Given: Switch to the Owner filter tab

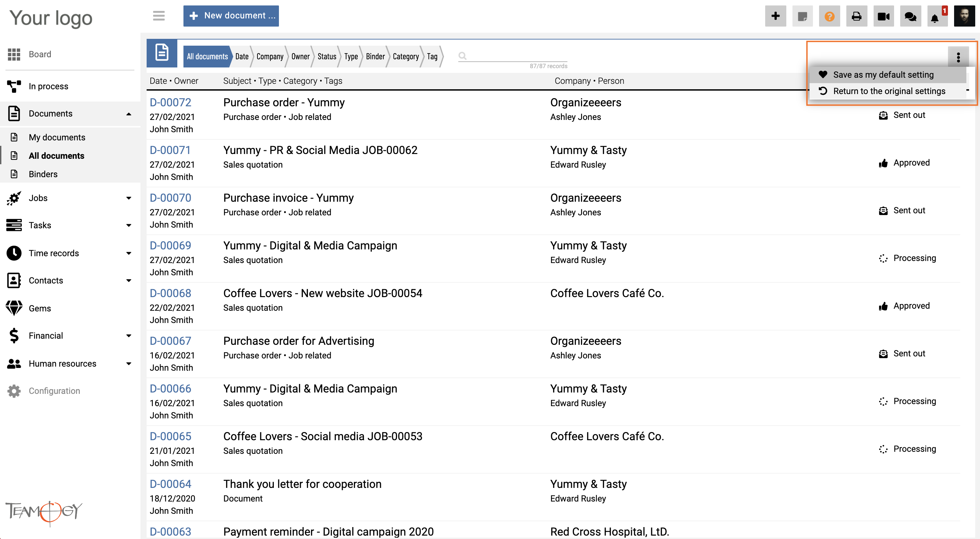Looking at the screenshot, I should (x=300, y=56).
